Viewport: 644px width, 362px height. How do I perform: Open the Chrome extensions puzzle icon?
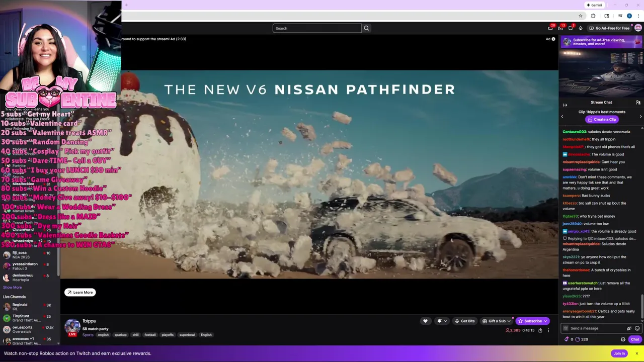point(593,16)
